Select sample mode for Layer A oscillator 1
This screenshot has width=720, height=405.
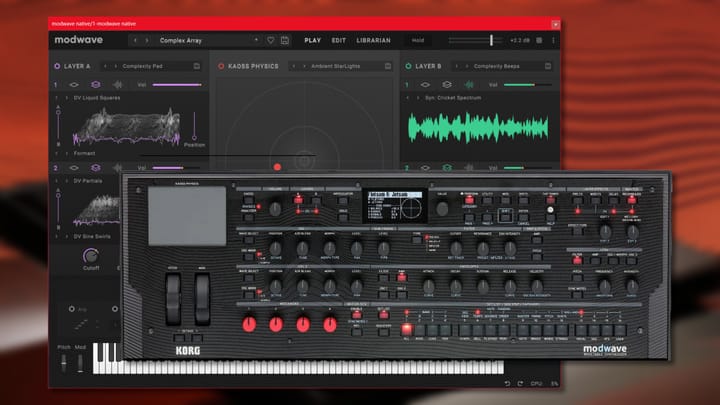(118, 85)
